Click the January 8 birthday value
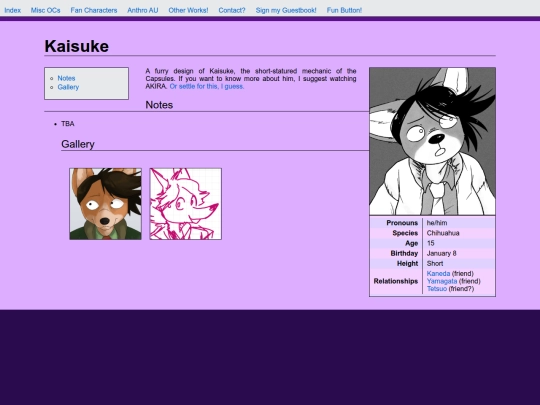 click(x=442, y=253)
